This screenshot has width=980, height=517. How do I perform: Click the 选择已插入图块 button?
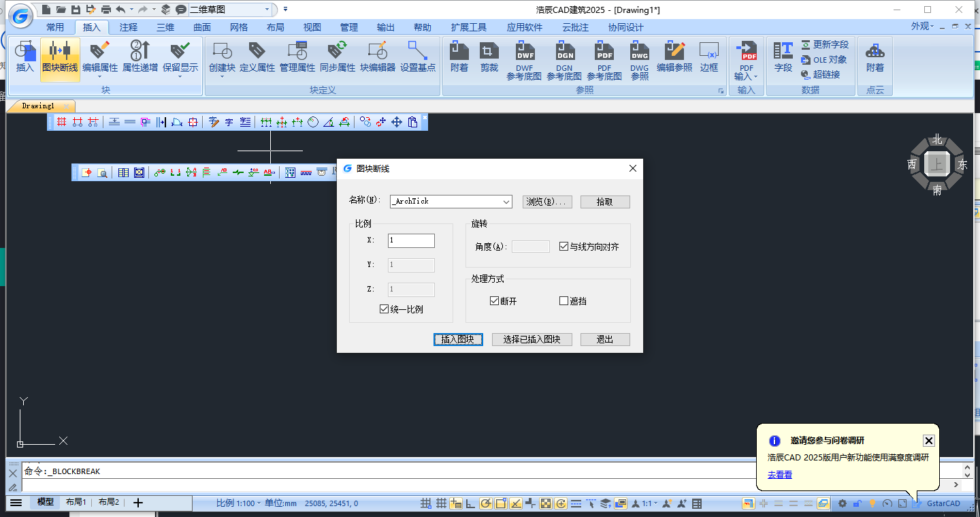(x=532, y=339)
